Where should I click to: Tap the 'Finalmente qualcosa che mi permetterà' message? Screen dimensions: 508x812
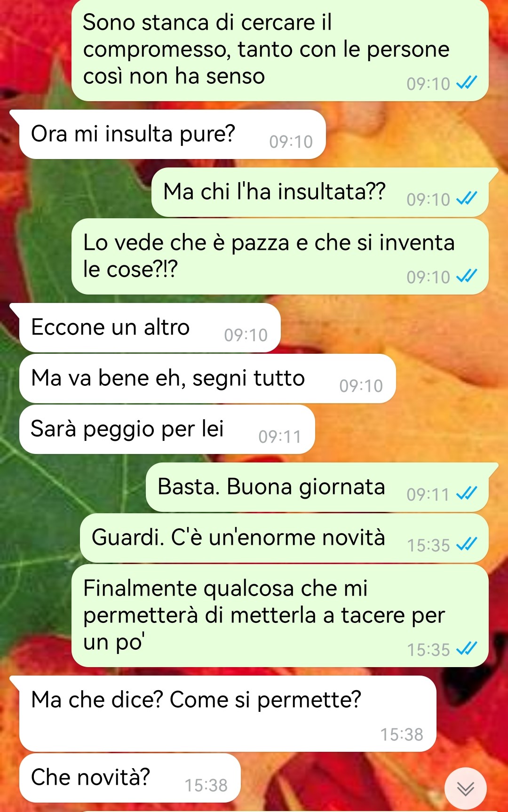tap(280, 616)
